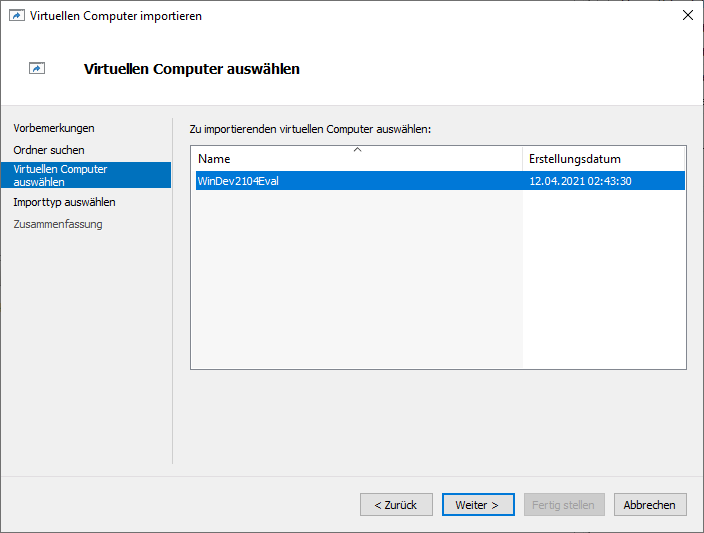The image size is (704, 533).
Task: Go to the Vorbemerkungen step
Action: [x=54, y=128]
